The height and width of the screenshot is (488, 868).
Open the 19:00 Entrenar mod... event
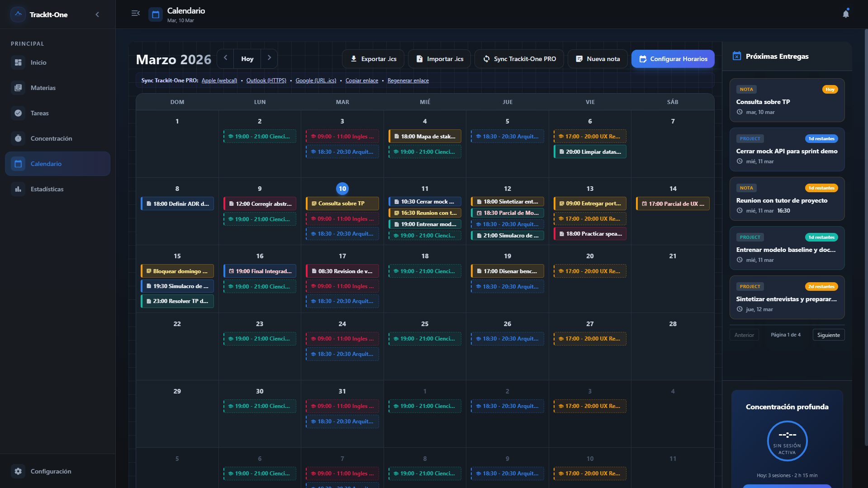(425, 224)
